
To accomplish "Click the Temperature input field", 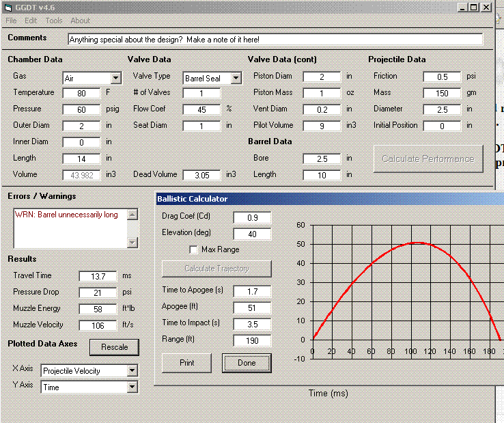I will tap(81, 93).
